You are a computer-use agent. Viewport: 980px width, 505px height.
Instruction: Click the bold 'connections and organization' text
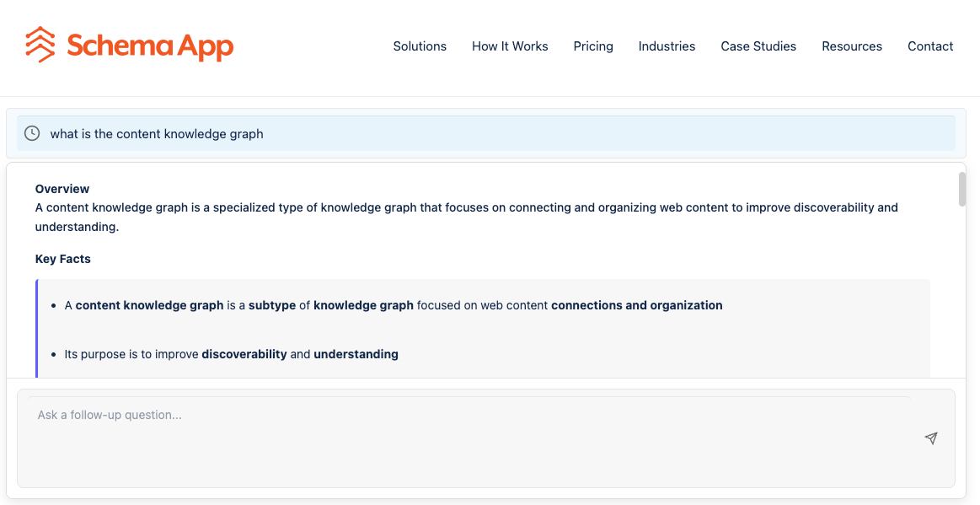pyautogui.click(x=636, y=306)
